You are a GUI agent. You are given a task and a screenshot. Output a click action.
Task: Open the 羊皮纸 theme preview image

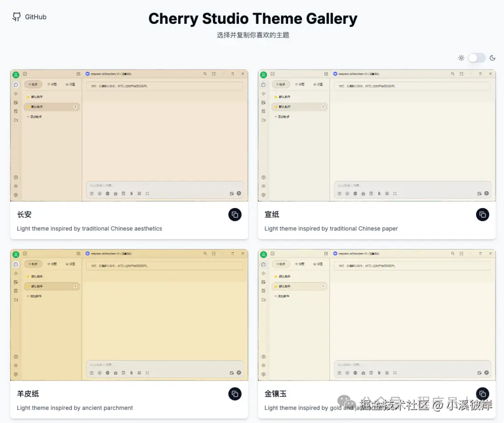click(129, 315)
